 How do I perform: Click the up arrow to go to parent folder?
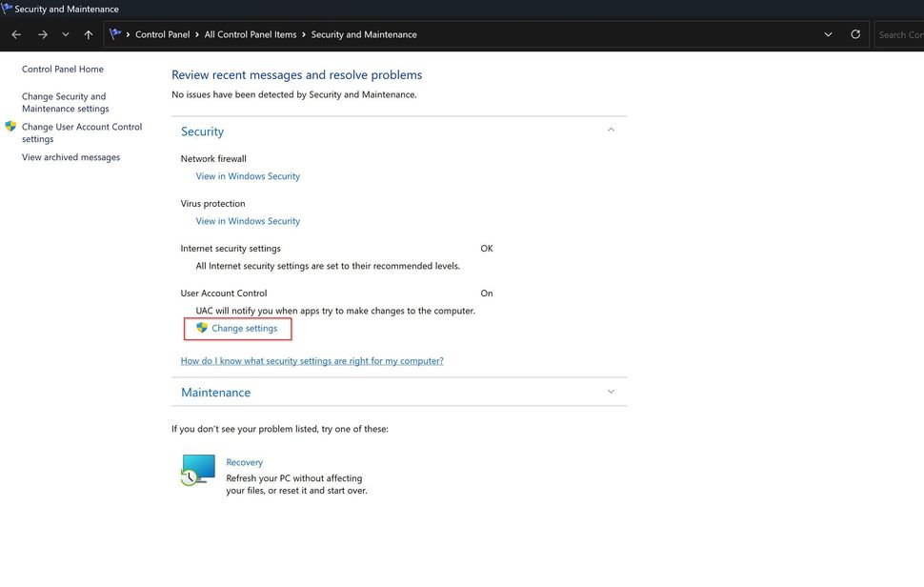[x=87, y=33]
